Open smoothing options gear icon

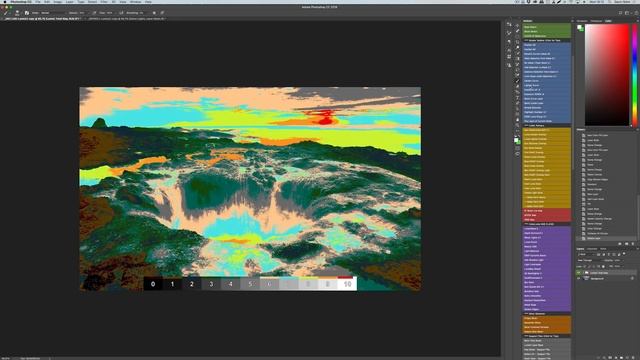coord(154,13)
